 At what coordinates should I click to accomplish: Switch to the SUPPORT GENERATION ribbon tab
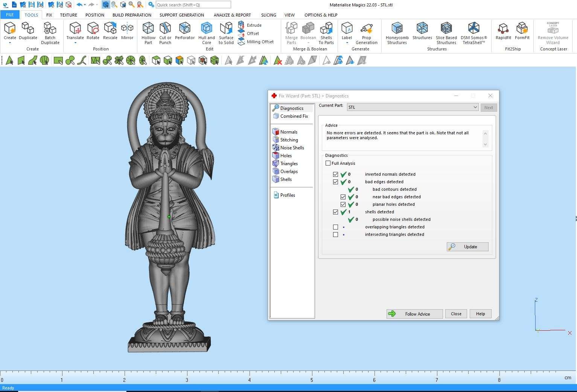[x=181, y=15]
